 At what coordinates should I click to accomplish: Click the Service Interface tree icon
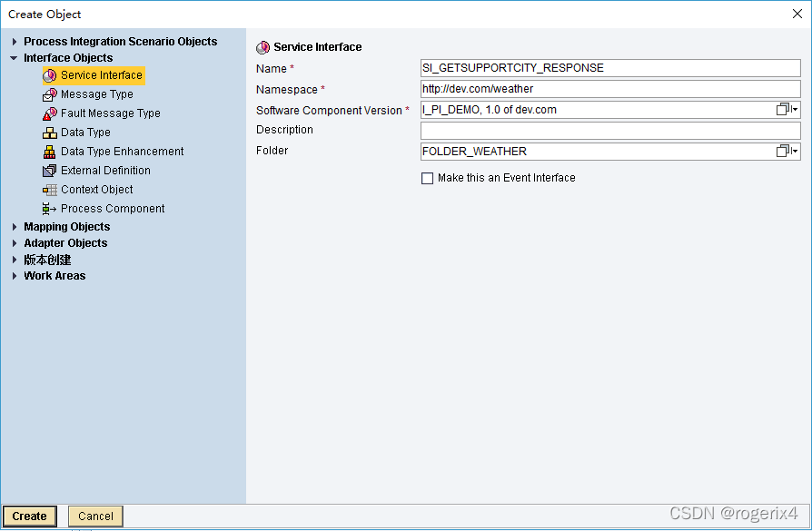pyautogui.click(x=50, y=75)
